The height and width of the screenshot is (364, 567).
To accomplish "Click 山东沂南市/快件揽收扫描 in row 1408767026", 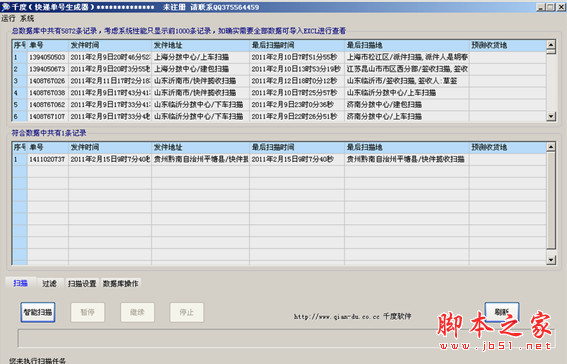I will point(201,81).
